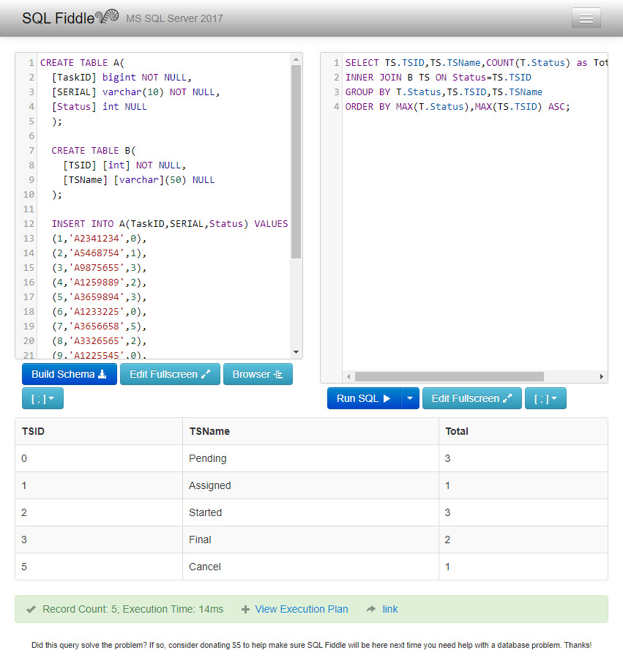
Task: Click schema row with 'A5468754'
Action: pos(99,253)
